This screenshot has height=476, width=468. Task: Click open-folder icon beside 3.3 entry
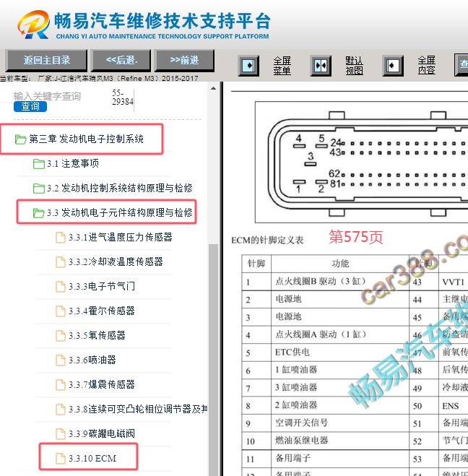pos(39,213)
